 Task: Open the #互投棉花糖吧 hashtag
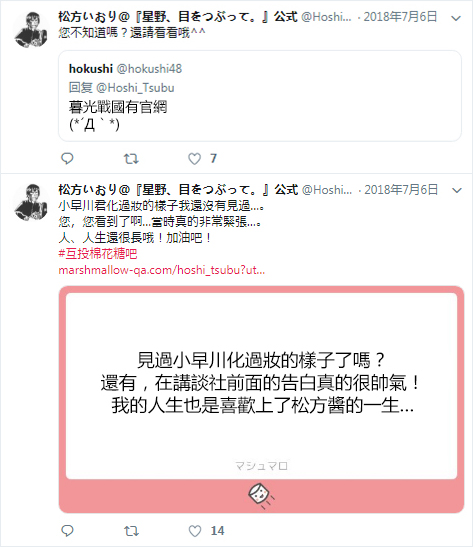[98, 254]
